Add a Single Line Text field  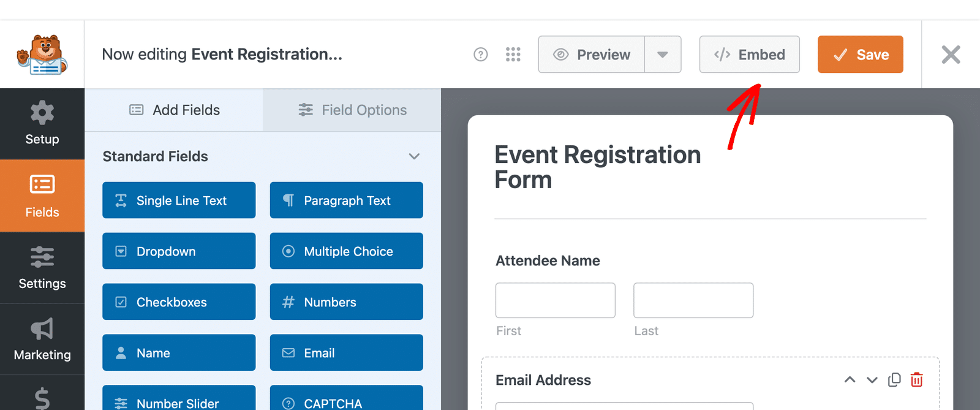(179, 200)
